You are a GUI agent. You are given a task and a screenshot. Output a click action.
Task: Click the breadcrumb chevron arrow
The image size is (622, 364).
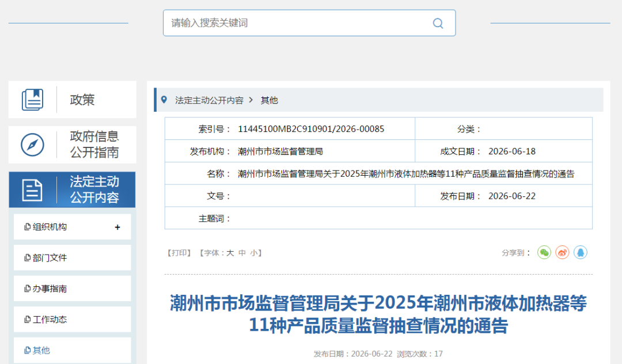[251, 100]
